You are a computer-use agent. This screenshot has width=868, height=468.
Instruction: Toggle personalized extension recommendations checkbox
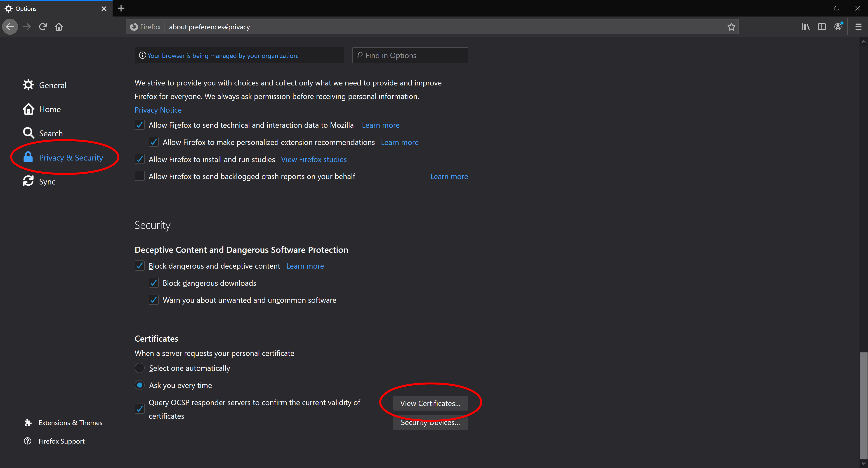[x=154, y=142]
